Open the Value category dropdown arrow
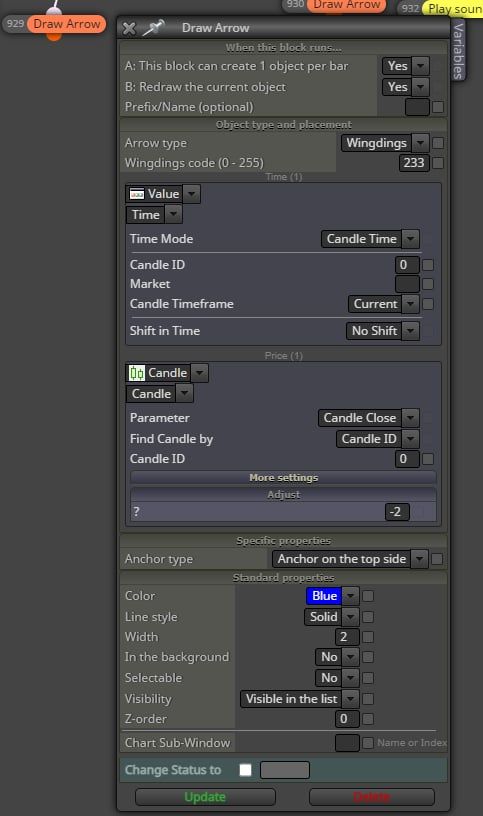The image size is (483, 816). [x=192, y=194]
